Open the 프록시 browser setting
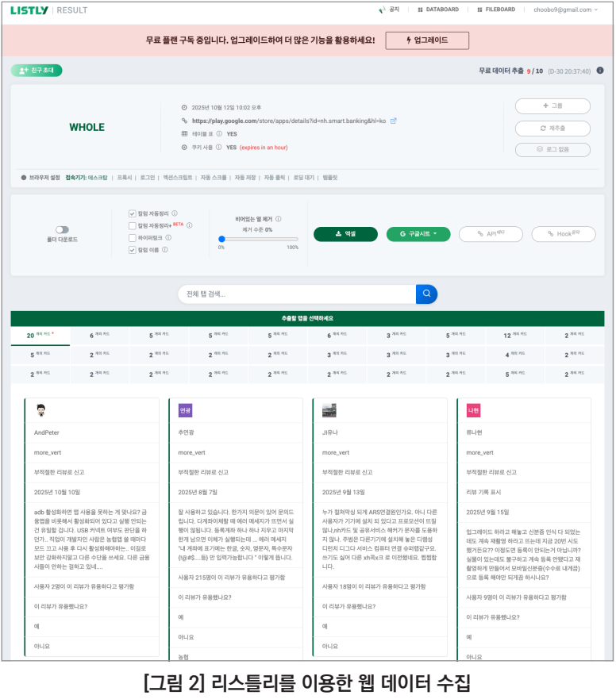 click(x=125, y=178)
